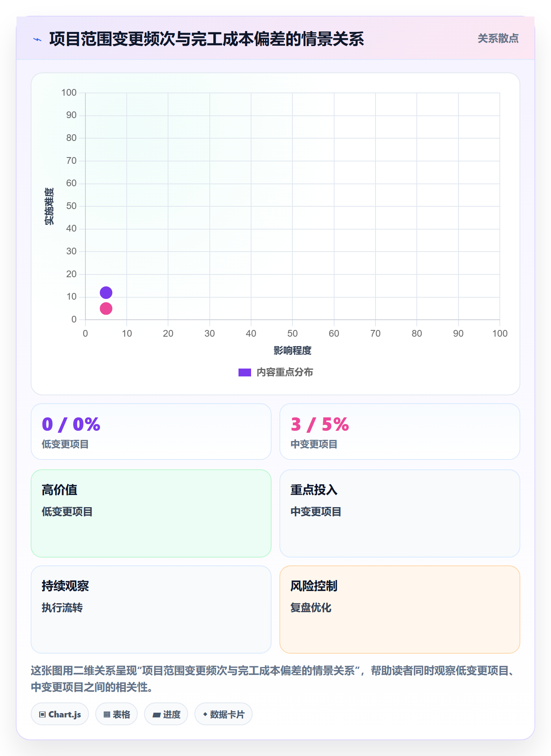
Task: Select the 持续观察 quadrant card
Action: (x=151, y=610)
